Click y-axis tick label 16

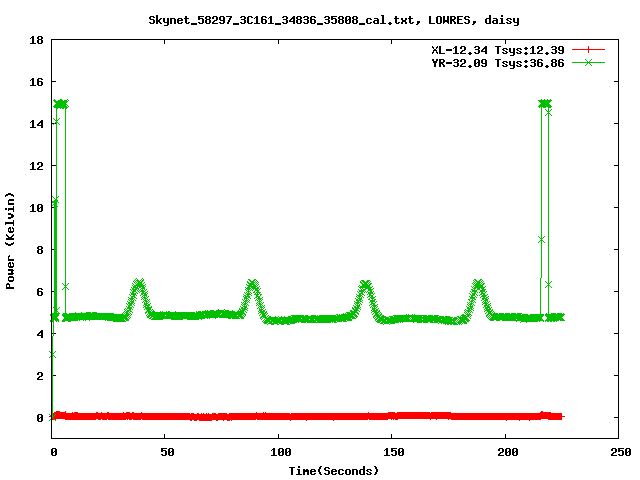pos(36,82)
